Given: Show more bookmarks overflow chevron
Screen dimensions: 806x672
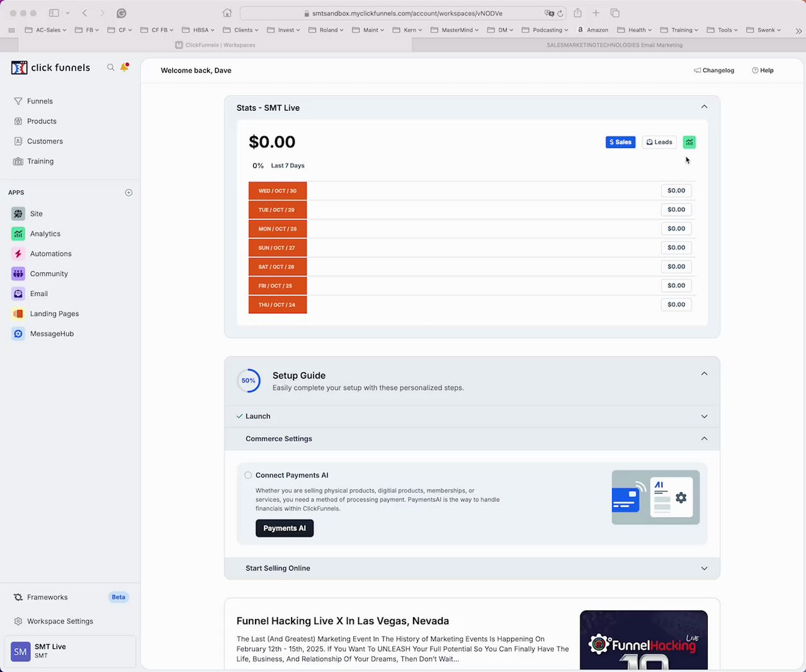Looking at the screenshot, I should (798, 30).
